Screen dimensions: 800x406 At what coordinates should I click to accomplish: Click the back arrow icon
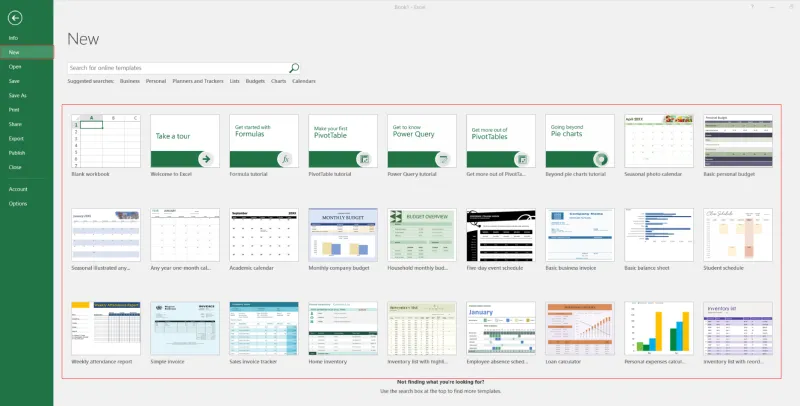coord(14,17)
